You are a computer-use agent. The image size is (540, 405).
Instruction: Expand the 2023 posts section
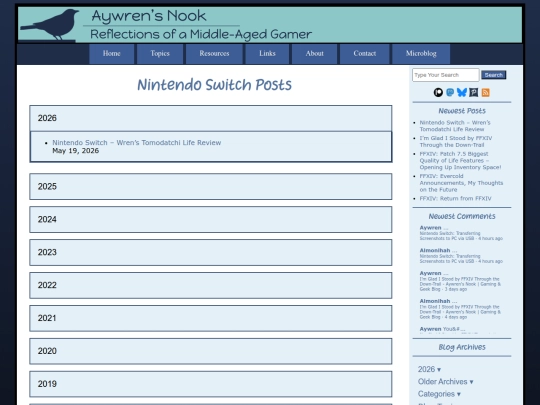pos(211,252)
